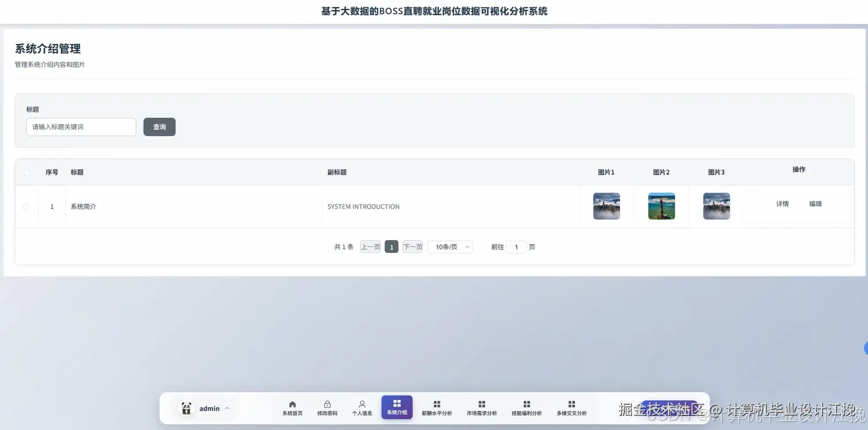Click the 序号 column header

click(52, 172)
